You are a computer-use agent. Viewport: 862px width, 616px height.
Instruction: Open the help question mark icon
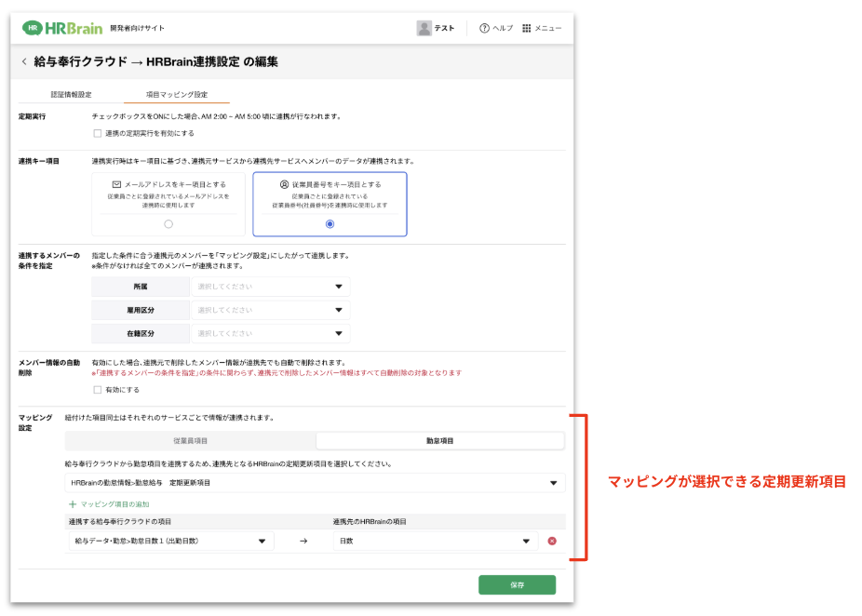[x=484, y=28]
